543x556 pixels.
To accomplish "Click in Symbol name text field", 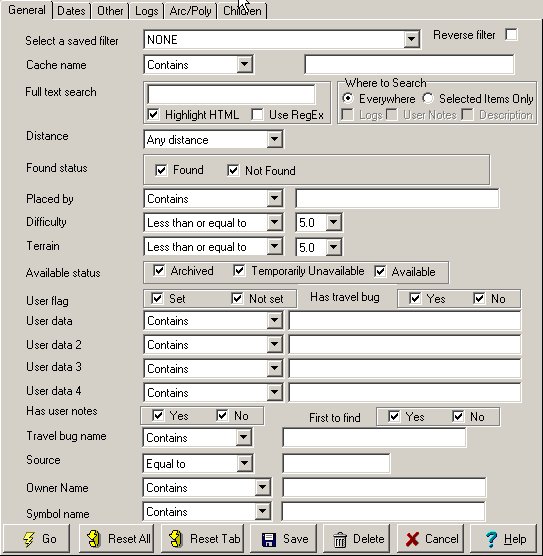I will [x=383, y=511].
